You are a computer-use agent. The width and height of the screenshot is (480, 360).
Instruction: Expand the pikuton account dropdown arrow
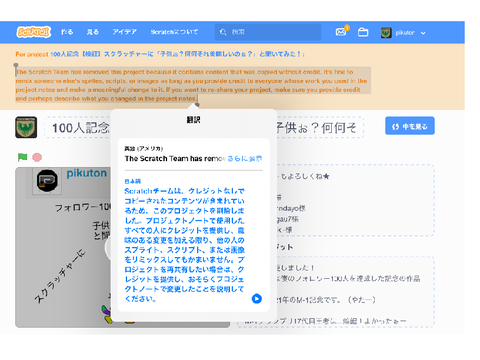point(423,33)
